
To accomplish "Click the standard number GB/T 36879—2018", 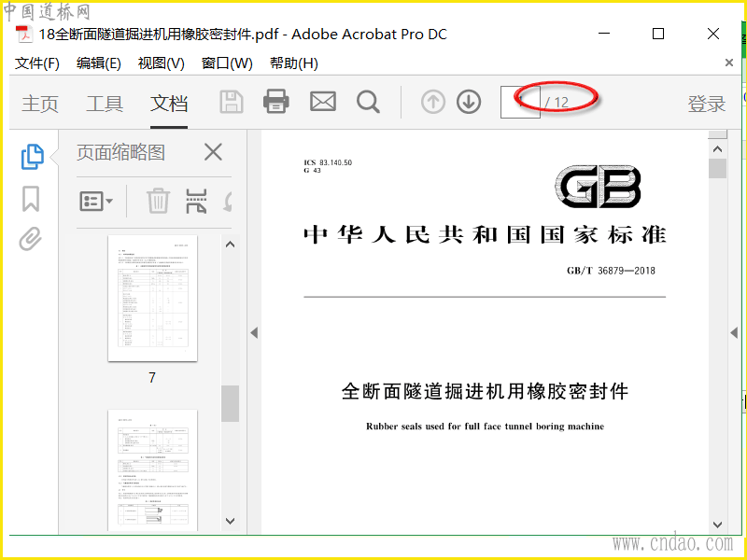I will coord(611,271).
